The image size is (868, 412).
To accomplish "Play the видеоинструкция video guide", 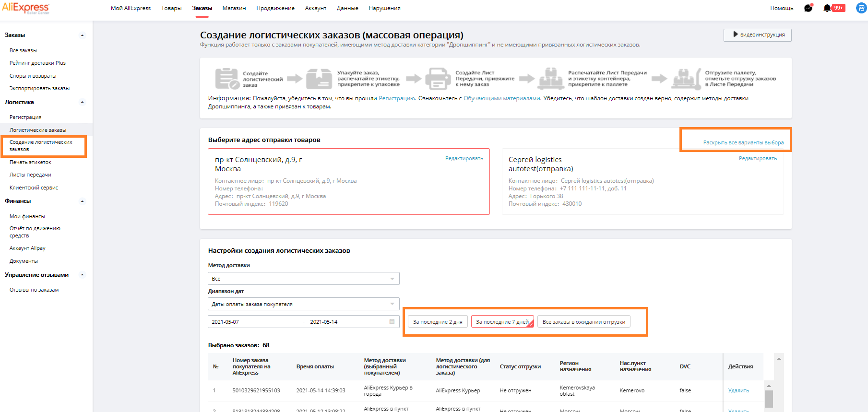I will (x=758, y=35).
